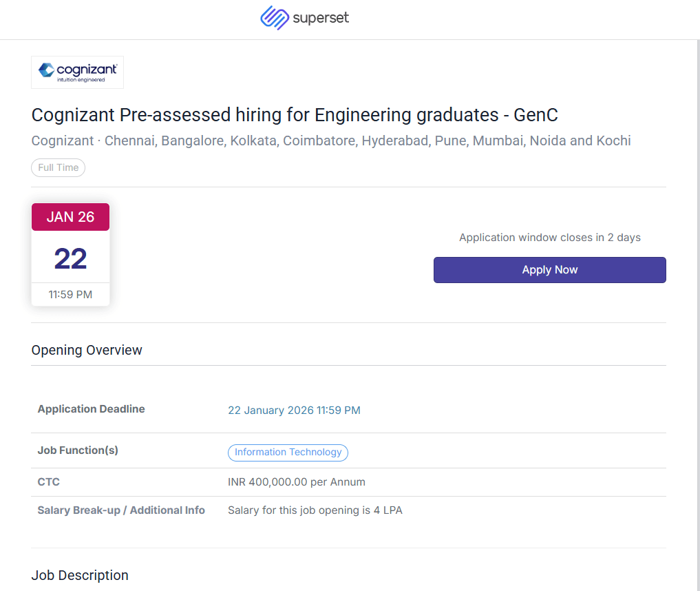700x591 pixels.
Task: Open the Cognizant company logo
Action: click(x=78, y=72)
